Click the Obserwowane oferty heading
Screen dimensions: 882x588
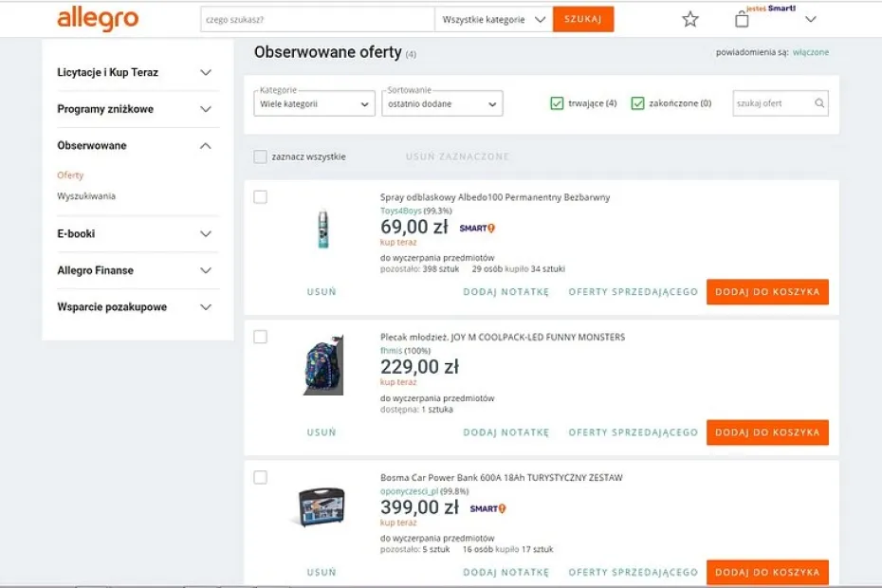click(328, 52)
